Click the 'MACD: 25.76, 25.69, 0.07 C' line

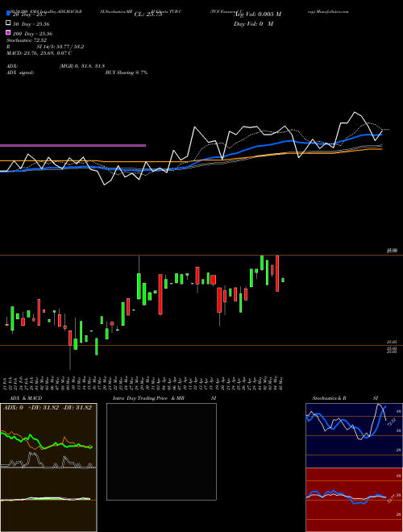pos(39,53)
